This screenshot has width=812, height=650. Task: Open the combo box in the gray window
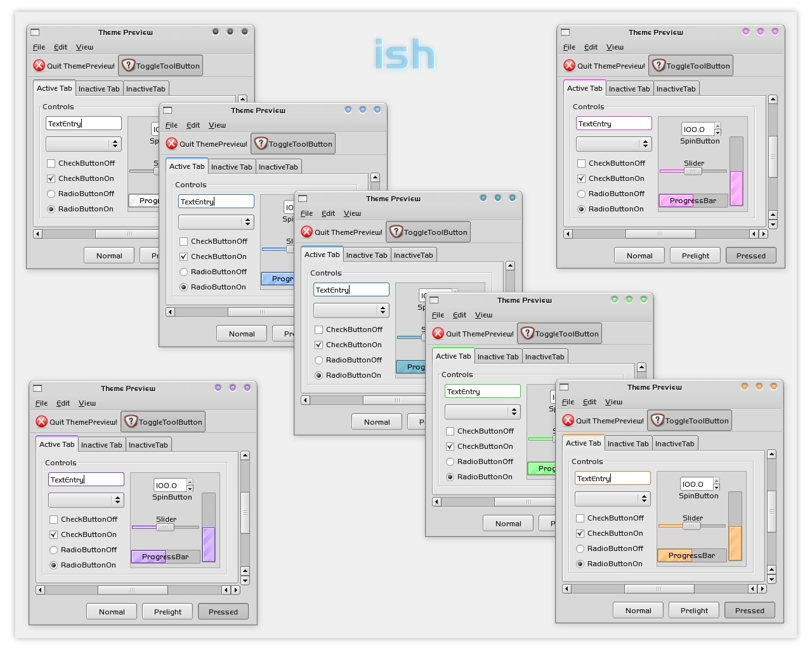pyautogui.click(x=84, y=144)
